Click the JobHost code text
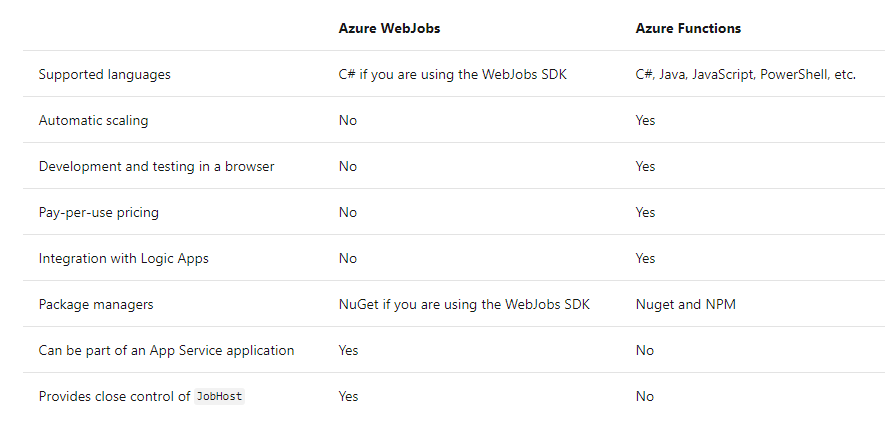 [x=219, y=396]
